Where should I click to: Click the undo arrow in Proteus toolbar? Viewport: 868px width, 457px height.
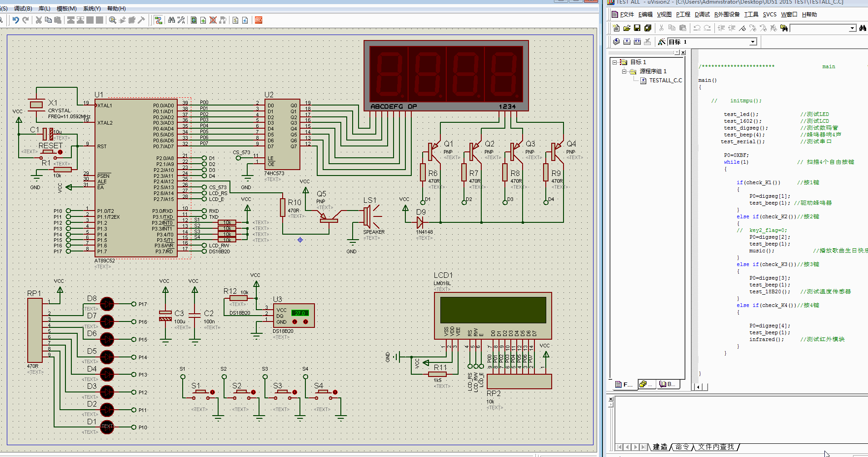coord(15,20)
